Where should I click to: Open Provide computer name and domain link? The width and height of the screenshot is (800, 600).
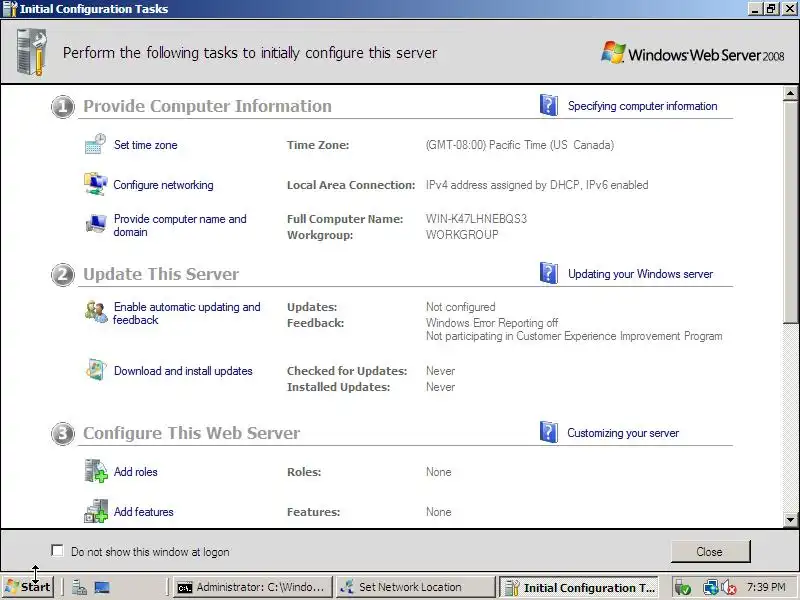180,225
